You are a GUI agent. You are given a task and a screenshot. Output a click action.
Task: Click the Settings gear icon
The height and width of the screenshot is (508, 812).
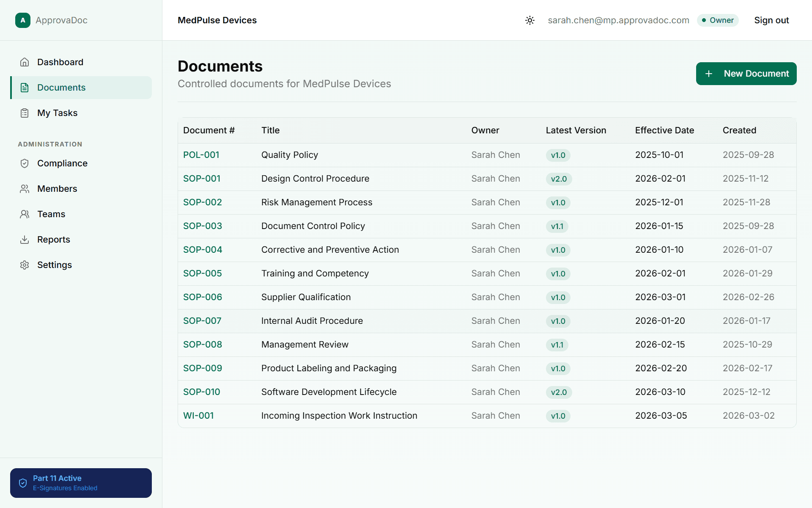tap(25, 265)
